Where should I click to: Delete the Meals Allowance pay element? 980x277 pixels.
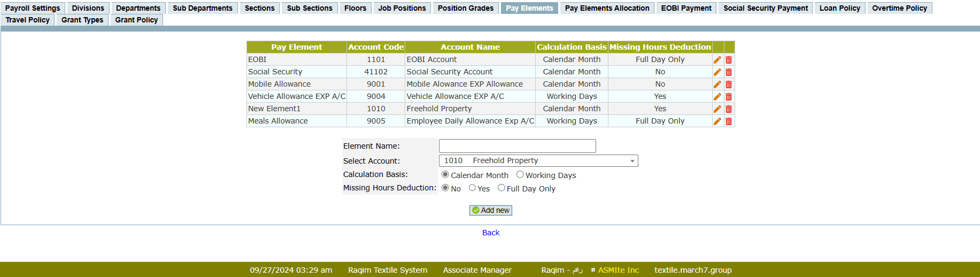[729, 121]
